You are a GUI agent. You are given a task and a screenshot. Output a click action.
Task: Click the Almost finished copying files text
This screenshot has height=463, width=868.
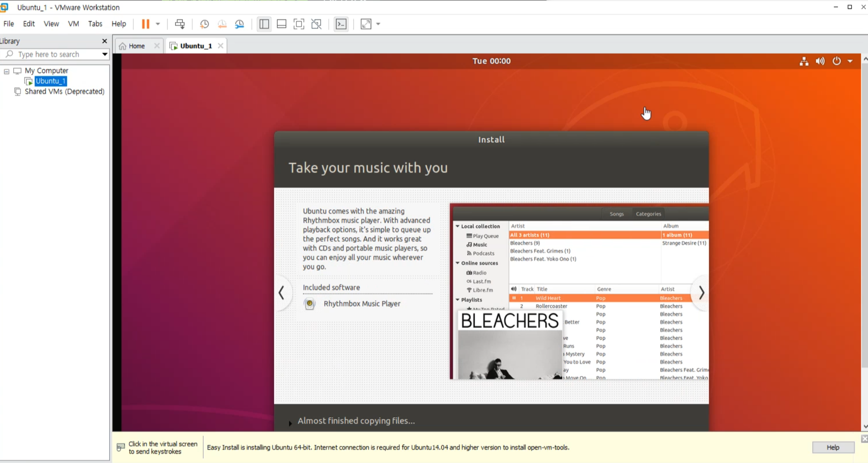point(356,421)
